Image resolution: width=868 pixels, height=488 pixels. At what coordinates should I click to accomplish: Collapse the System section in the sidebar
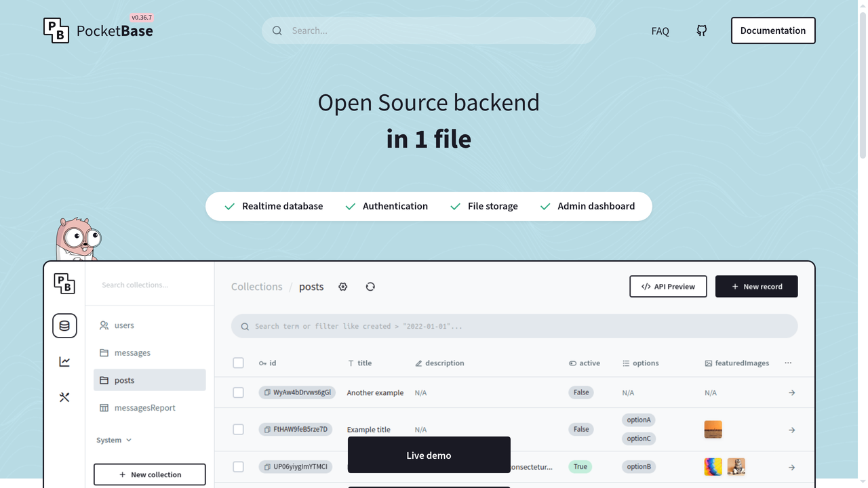pos(113,440)
